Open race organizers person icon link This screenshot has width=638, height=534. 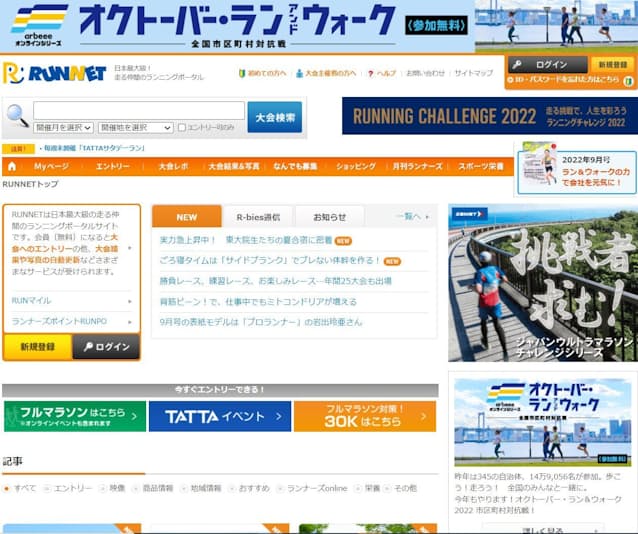pos(326,74)
